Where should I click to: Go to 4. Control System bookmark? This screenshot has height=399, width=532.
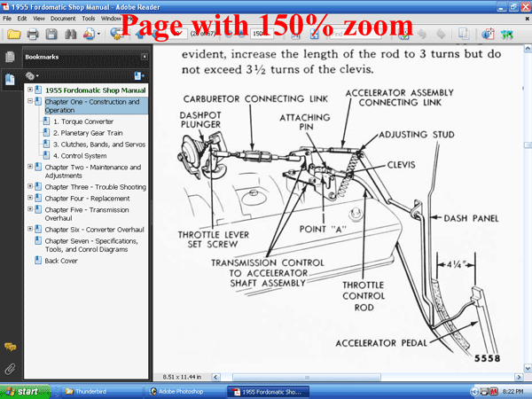(x=80, y=156)
